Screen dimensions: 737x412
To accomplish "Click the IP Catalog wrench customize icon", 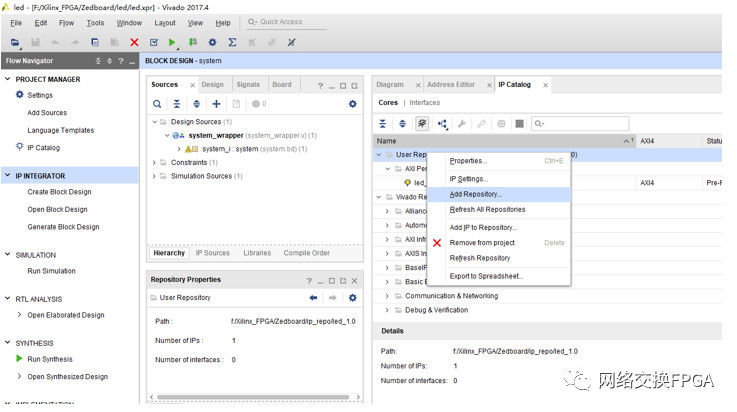I will click(x=462, y=124).
